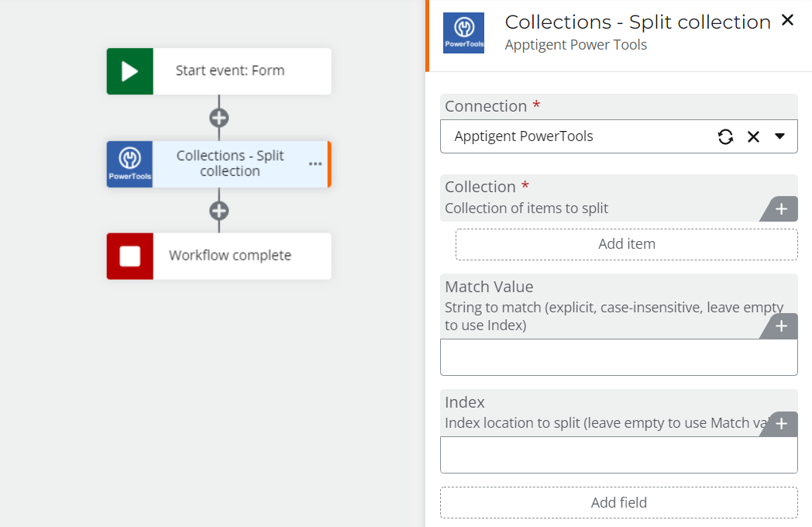Click the Index text input

(x=618, y=455)
